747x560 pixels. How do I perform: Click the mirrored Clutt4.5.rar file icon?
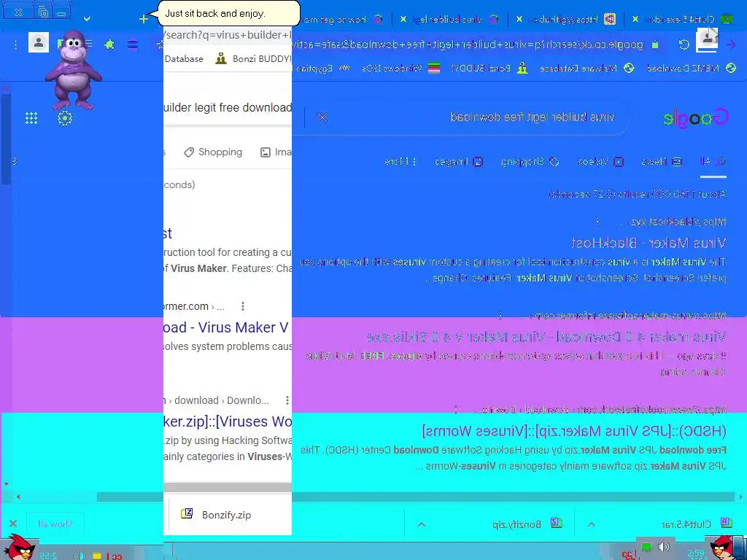tap(726, 524)
